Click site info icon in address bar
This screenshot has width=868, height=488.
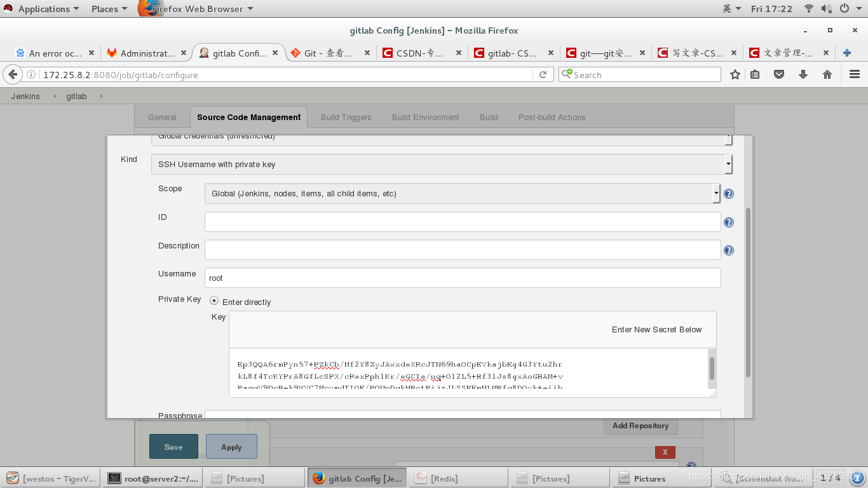click(x=32, y=74)
